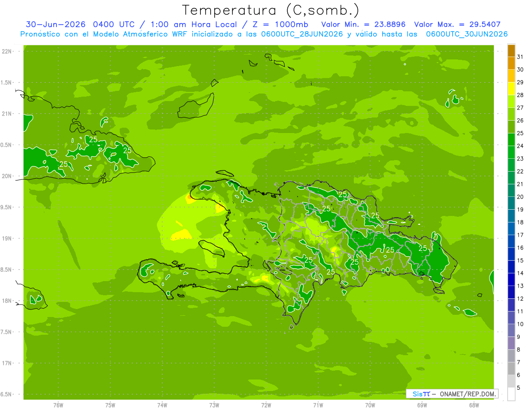Select gray swatch between 6 and 7

tap(511, 368)
